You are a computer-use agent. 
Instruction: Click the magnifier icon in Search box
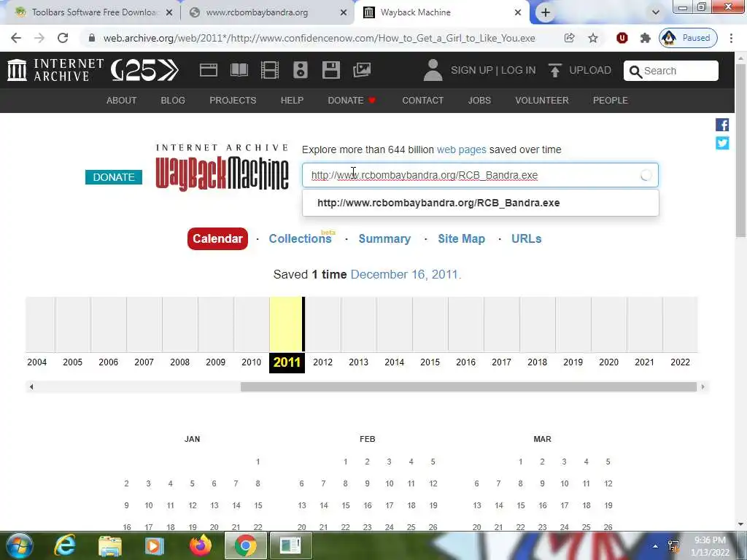(635, 71)
